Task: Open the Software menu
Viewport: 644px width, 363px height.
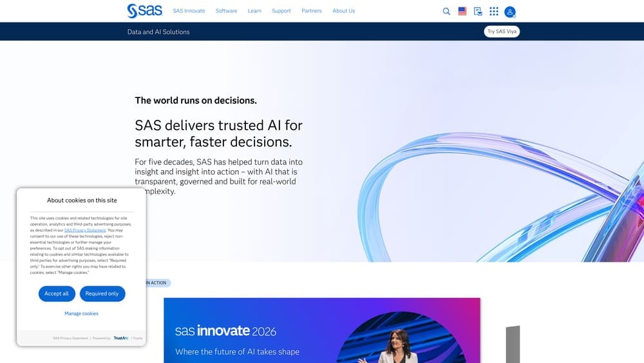Action: click(226, 11)
